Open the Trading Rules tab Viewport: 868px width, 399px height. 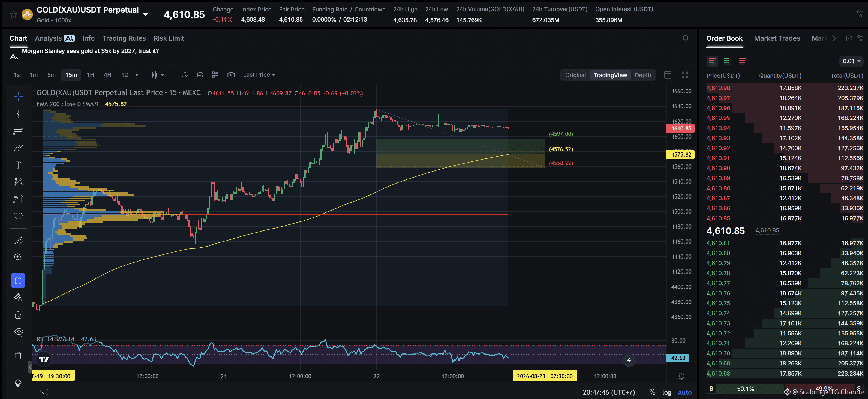(124, 38)
